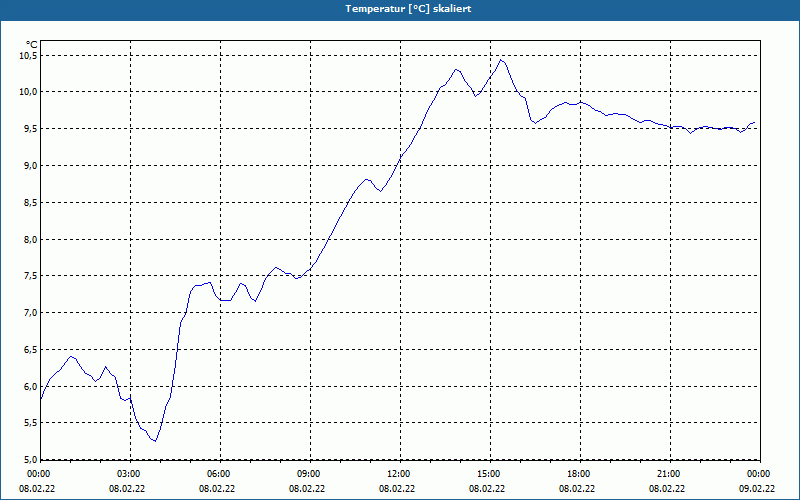Screen dimensions: 800x500
Task: Click the 03:00 time axis label
Action: tap(130, 474)
